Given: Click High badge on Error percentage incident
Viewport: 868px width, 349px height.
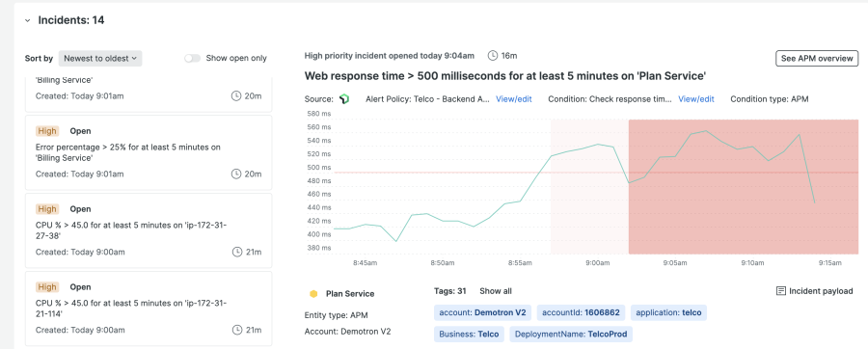Looking at the screenshot, I should tap(47, 131).
